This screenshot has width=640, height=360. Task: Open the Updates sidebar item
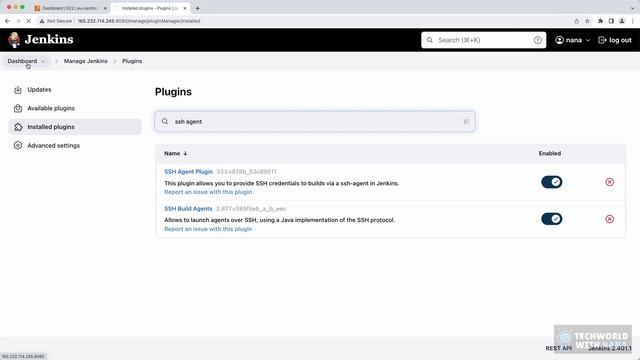[75, 89]
